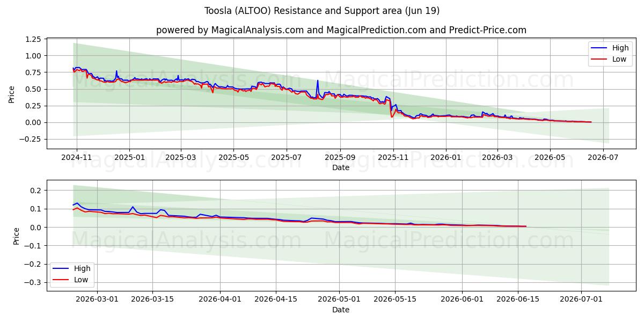Click the '2026-01' date label on top chart
The image size is (644, 322).
coord(445,158)
